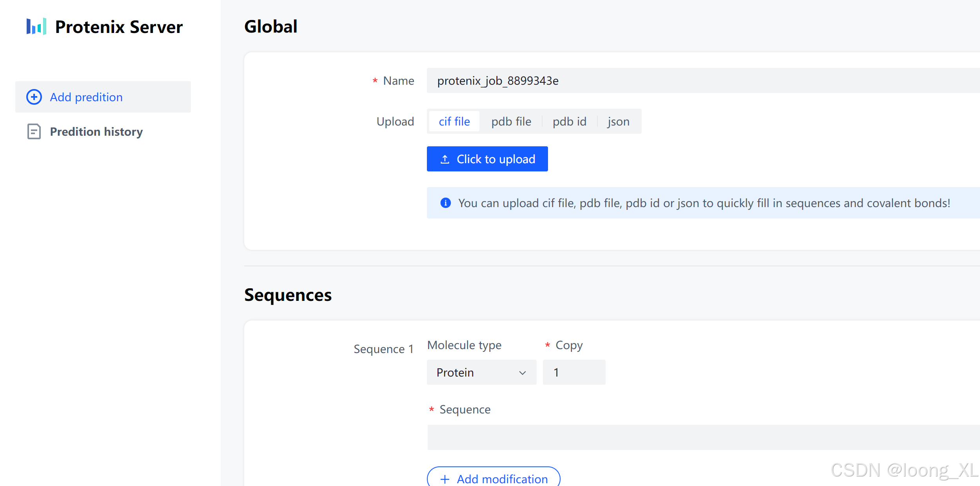Click the Protenix Server logo icon
Viewport: 980px width, 486px height.
point(36,26)
